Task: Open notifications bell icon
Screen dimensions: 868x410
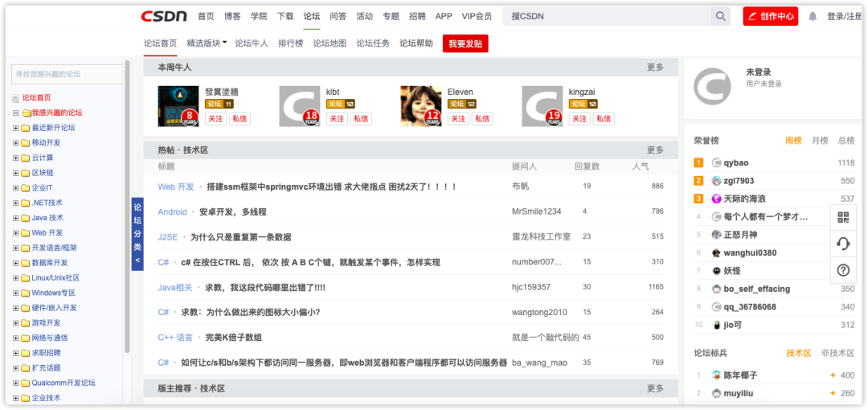Action: 812,17
